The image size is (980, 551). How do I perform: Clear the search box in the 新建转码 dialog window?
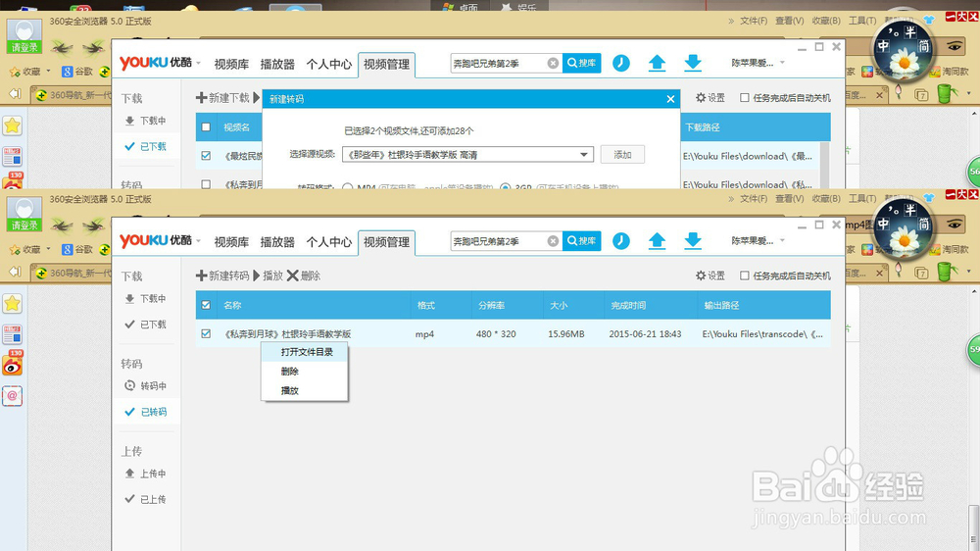(553, 63)
